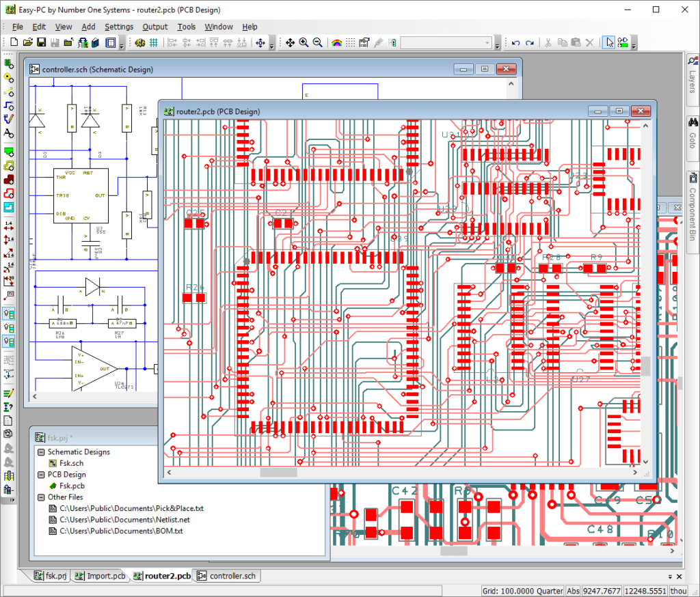Click the Redo arrow icon
This screenshot has width=700, height=597.
coord(530,43)
